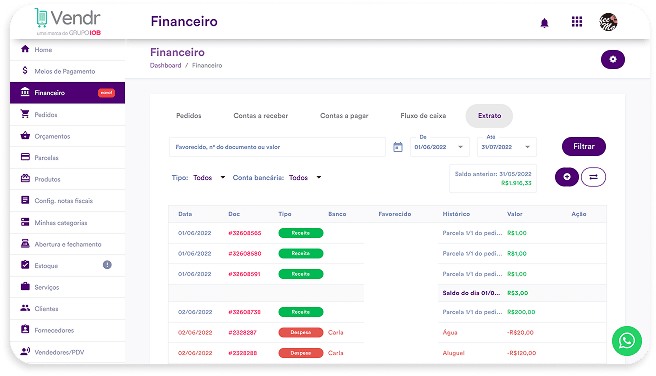
Task: Click the icon for Config. notas fiscais
Action: 25,200
